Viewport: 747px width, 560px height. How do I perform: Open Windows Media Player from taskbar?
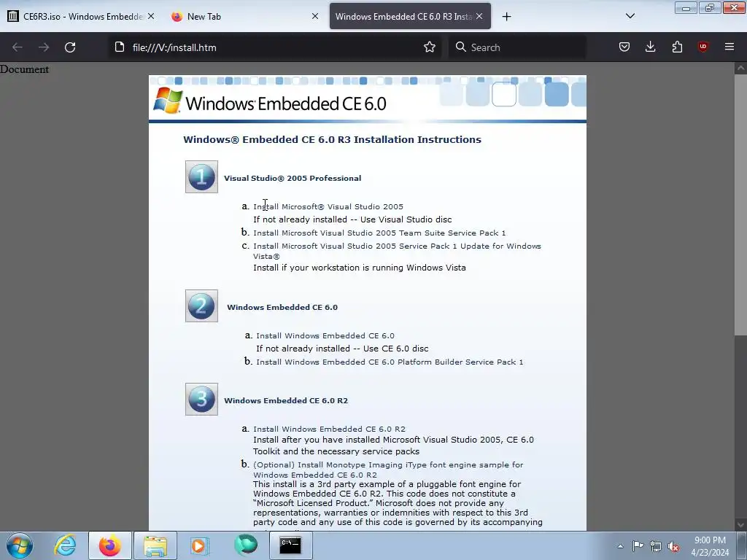tap(200, 545)
